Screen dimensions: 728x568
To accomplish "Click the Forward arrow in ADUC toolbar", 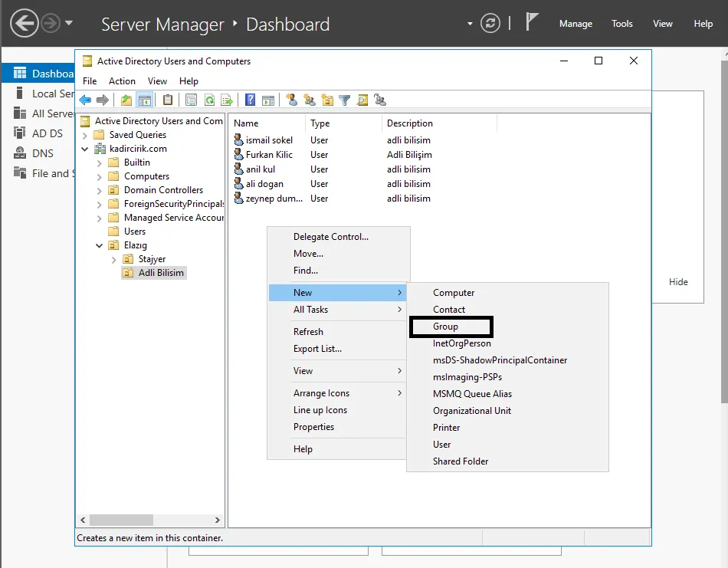I will click(x=103, y=100).
